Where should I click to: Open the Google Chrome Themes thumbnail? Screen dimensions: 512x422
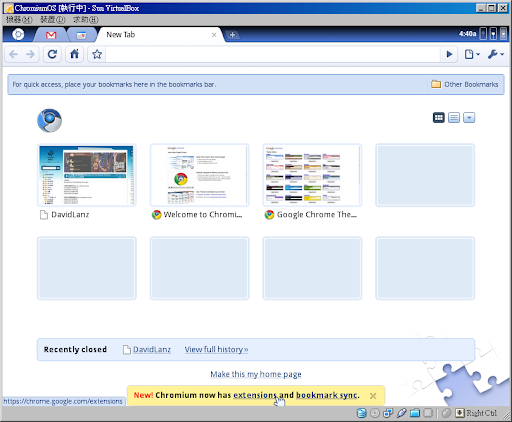(x=312, y=175)
